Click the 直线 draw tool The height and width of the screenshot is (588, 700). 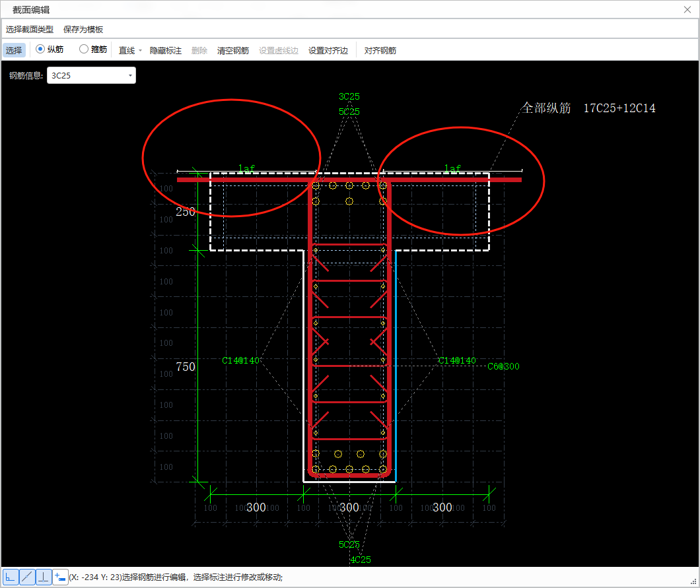pyautogui.click(x=127, y=50)
